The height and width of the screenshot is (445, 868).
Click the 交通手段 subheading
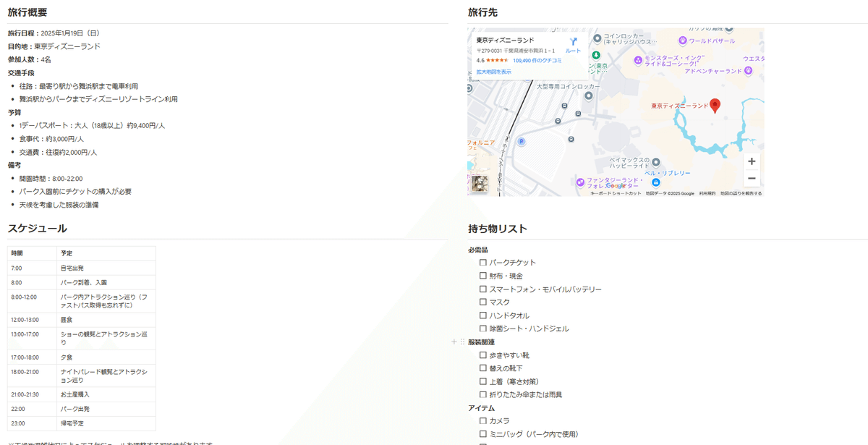pos(21,73)
